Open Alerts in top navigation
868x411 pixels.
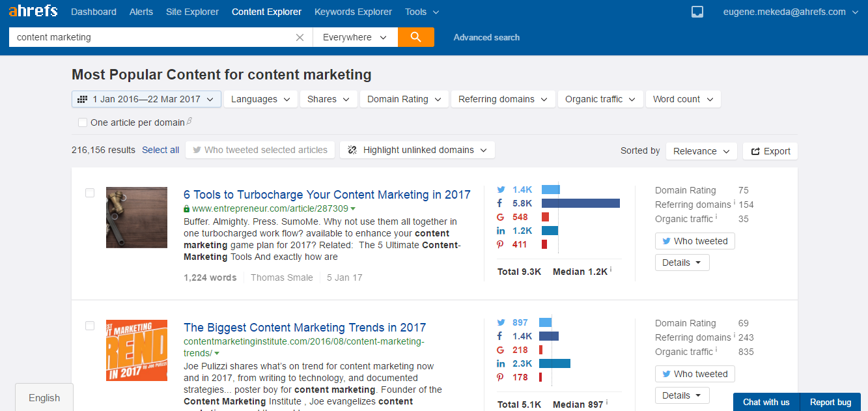[x=141, y=12]
